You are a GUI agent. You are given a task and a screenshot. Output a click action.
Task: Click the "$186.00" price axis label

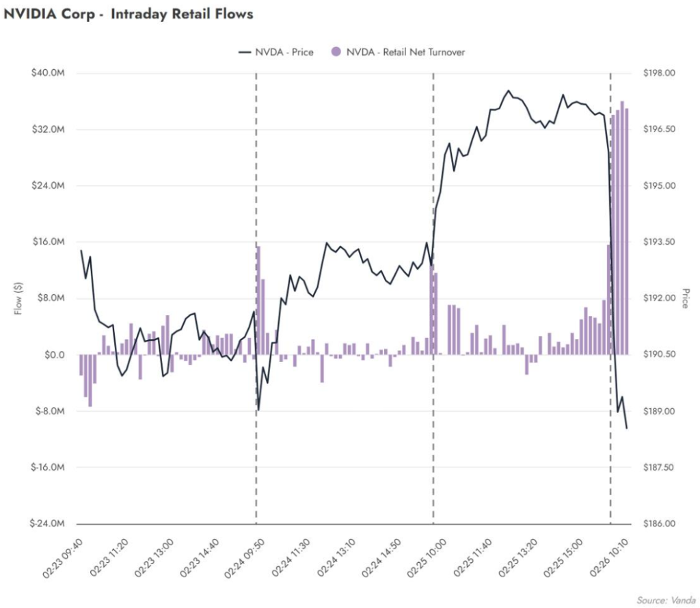click(660, 524)
